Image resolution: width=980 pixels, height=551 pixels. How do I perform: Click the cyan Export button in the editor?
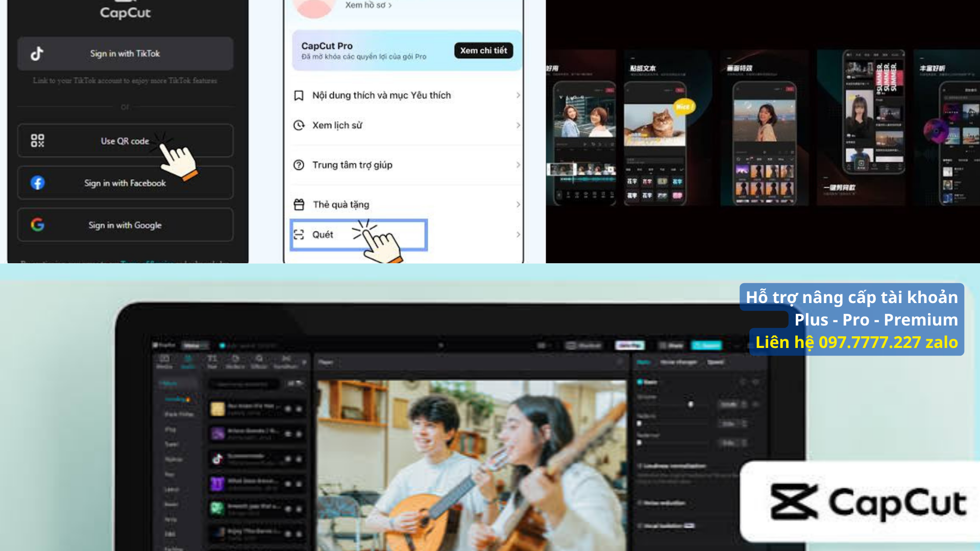[x=706, y=345]
